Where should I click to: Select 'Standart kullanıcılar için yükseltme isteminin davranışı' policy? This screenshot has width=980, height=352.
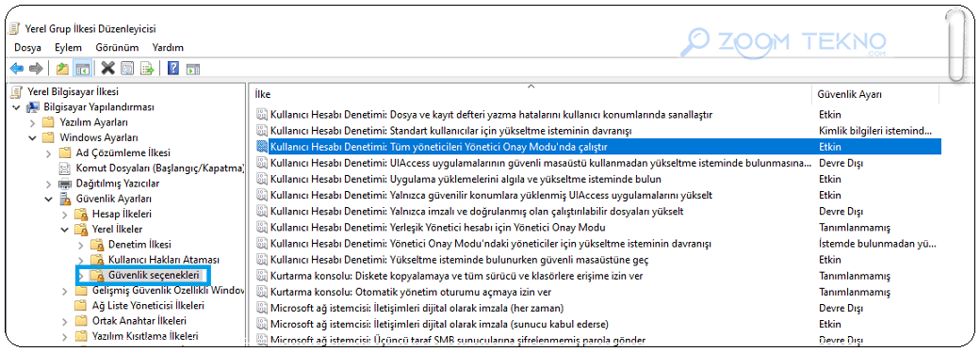(450, 131)
